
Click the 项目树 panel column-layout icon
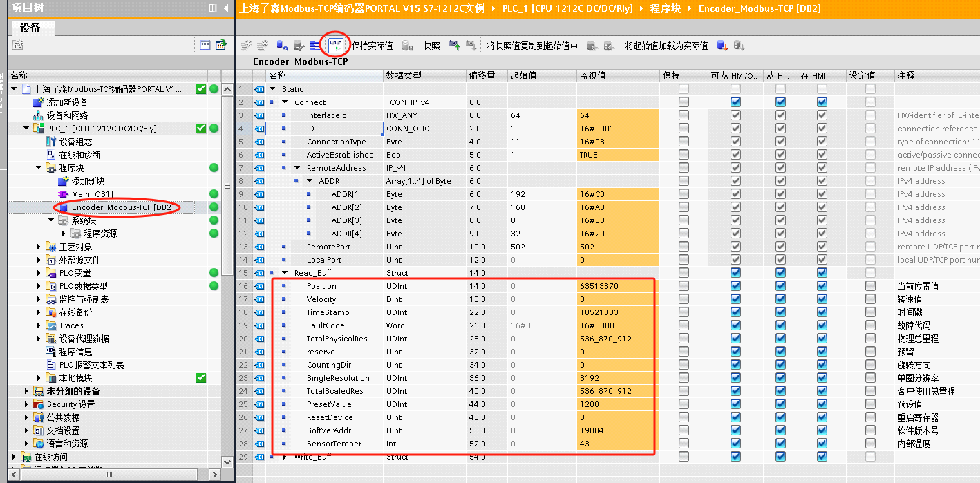coord(213,8)
